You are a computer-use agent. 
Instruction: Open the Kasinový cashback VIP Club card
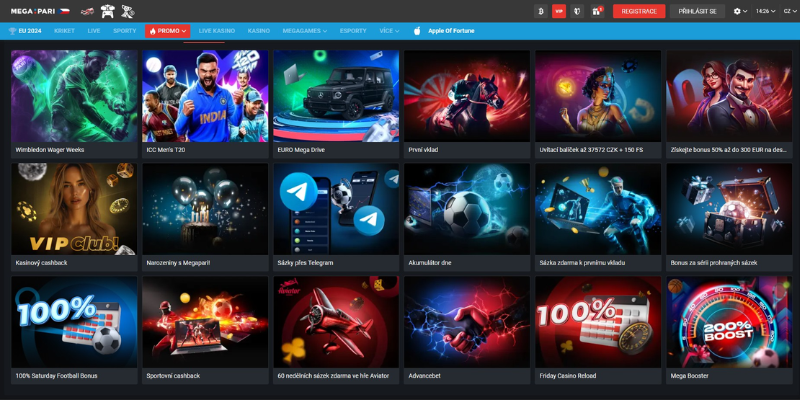pos(74,217)
